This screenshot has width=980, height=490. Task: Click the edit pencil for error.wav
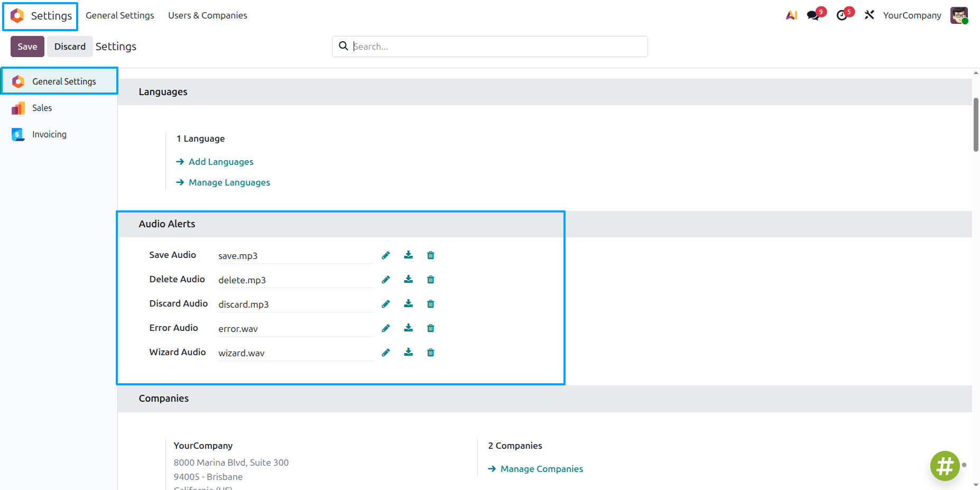point(386,328)
